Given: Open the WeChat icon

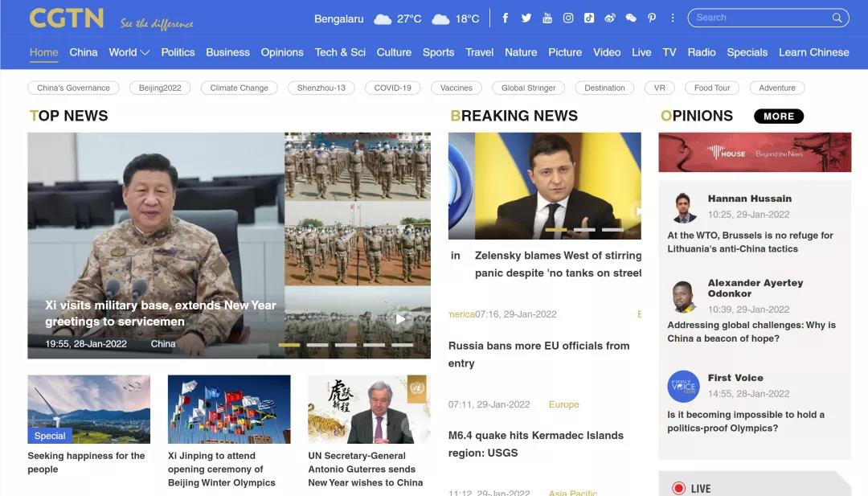Looking at the screenshot, I should point(631,18).
